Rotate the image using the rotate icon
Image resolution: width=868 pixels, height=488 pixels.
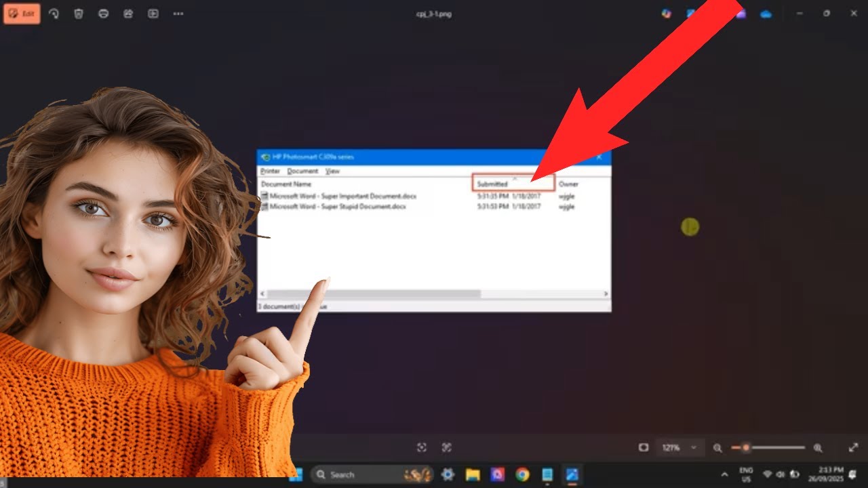click(54, 14)
